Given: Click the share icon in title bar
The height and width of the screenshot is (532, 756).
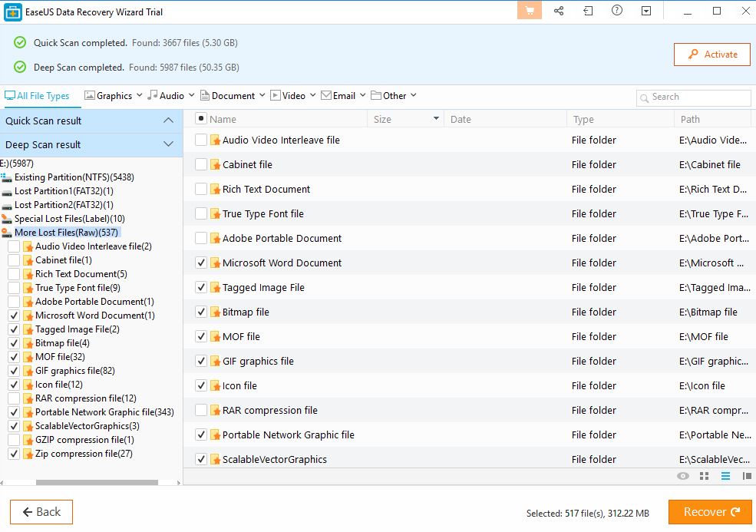Looking at the screenshot, I should pos(559,11).
